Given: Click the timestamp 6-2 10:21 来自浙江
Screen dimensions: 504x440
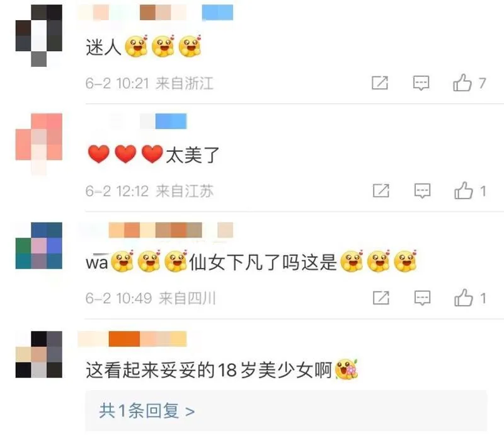Looking at the screenshot, I should [149, 83].
